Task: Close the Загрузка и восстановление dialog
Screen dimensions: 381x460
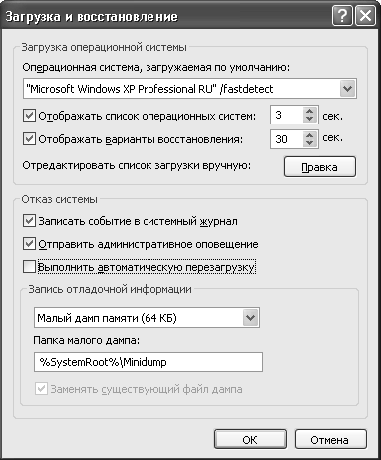Action: pos(365,16)
